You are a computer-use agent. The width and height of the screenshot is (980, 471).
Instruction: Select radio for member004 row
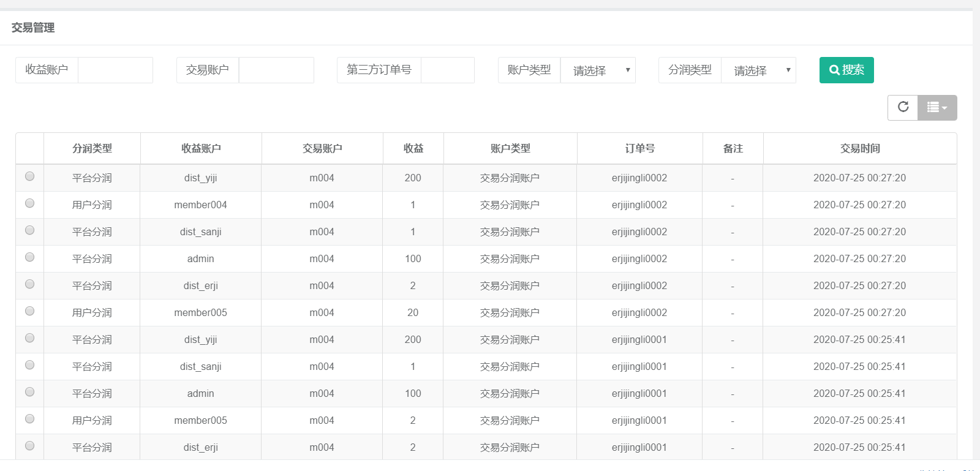tap(29, 203)
